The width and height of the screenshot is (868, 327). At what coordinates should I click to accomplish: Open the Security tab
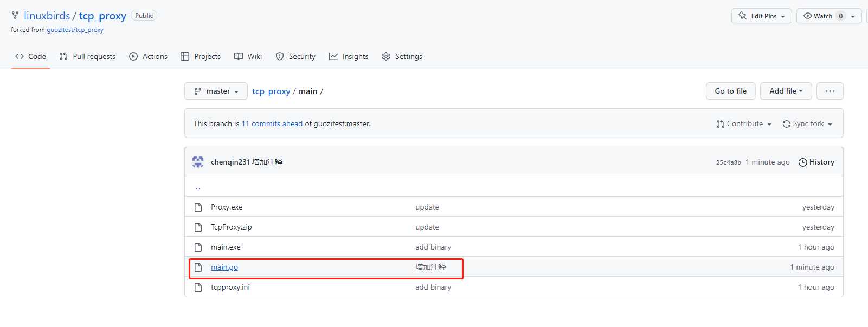pyautogui.click(x=295, y=56)
